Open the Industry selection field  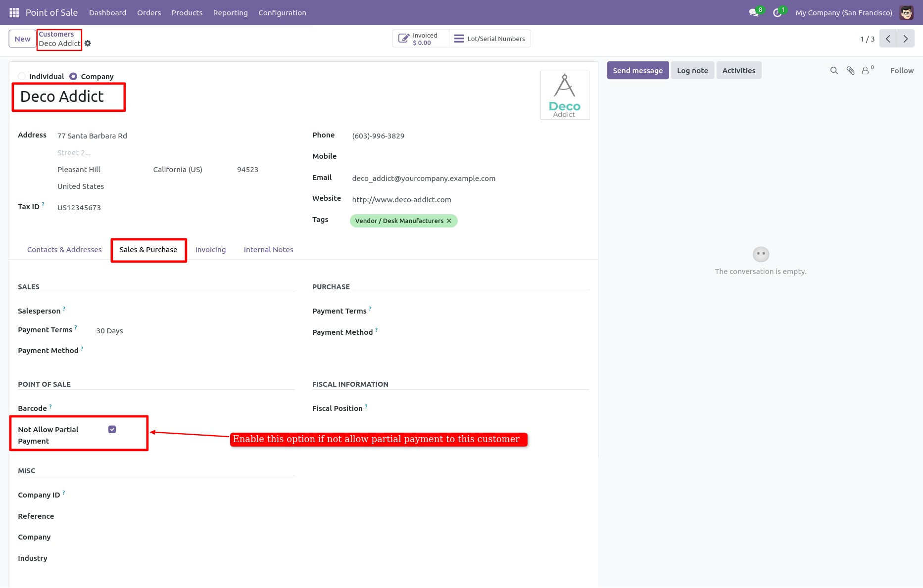(x=195, y=558)
